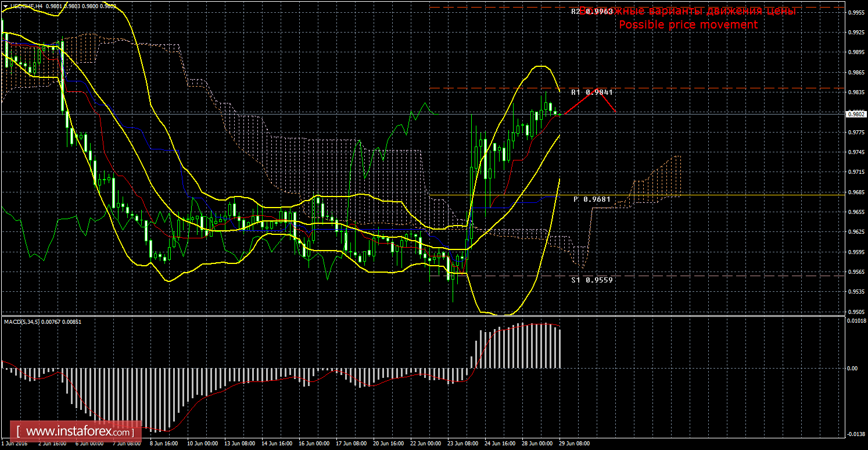Click the 14 Jun 16:00 time label

pos(276,443)
